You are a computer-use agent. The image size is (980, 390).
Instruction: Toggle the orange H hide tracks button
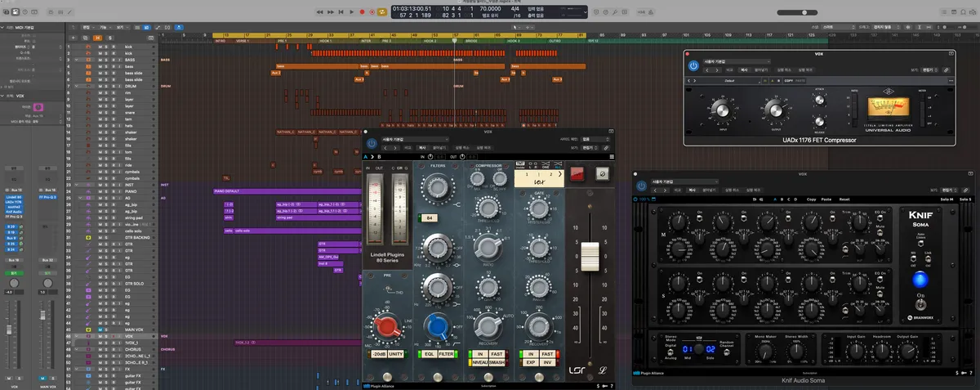97,38
